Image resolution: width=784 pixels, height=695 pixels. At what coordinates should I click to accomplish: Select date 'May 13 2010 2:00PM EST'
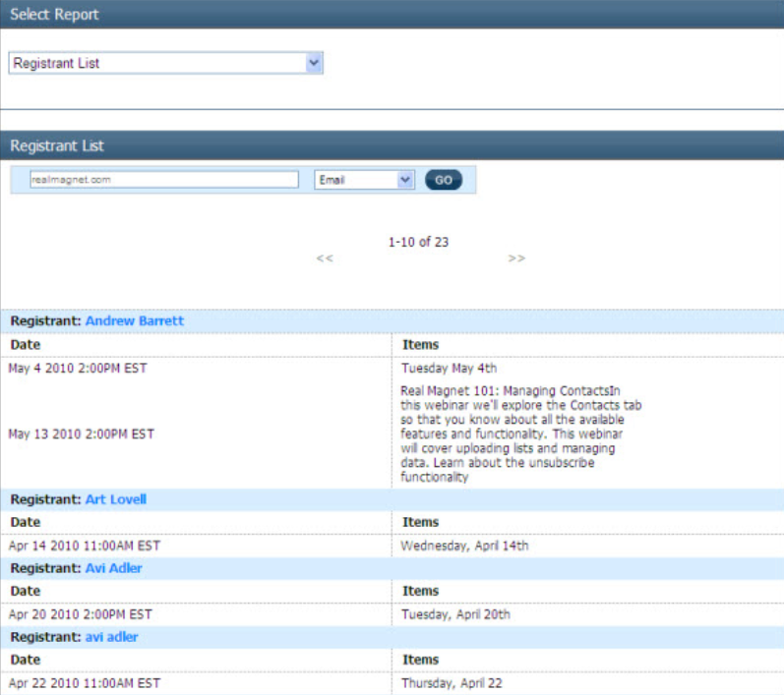(81, 434)
